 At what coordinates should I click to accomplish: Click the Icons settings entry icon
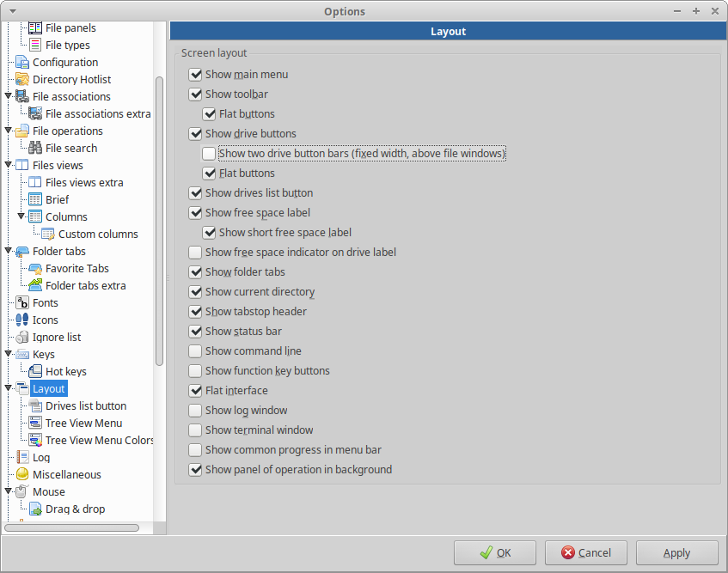(21, 320)
